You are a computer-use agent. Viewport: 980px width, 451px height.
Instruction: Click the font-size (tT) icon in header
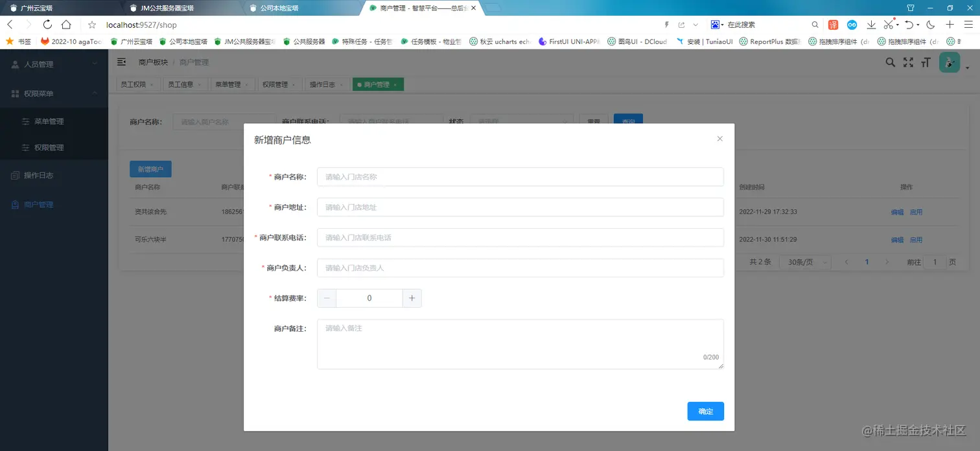(x=926, y=63)
